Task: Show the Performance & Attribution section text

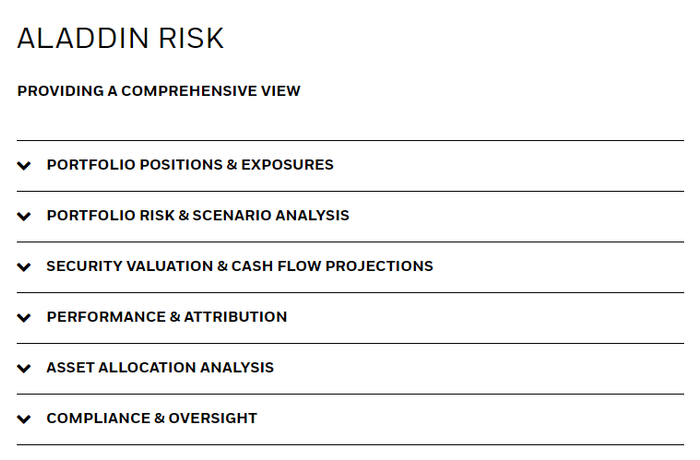Action: point(167,317)
